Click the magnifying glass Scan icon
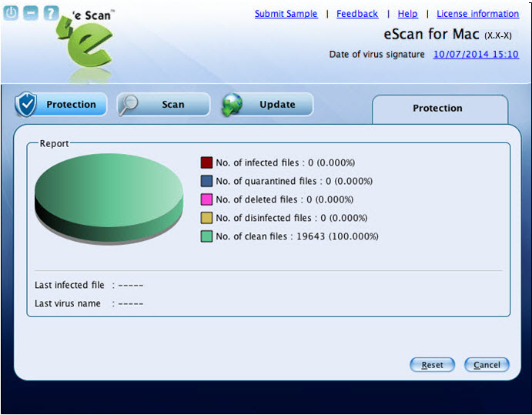This screenshot has width=532, height=415. pyautogui.click(x=128, y=105)
